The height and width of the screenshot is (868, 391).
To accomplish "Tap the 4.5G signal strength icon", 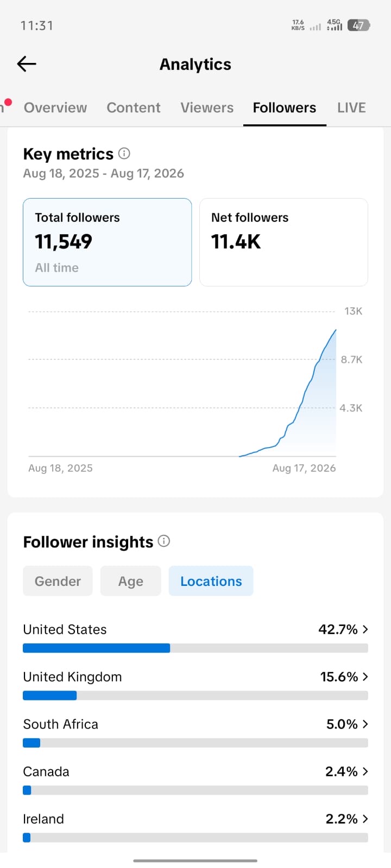I will point(335,25).
